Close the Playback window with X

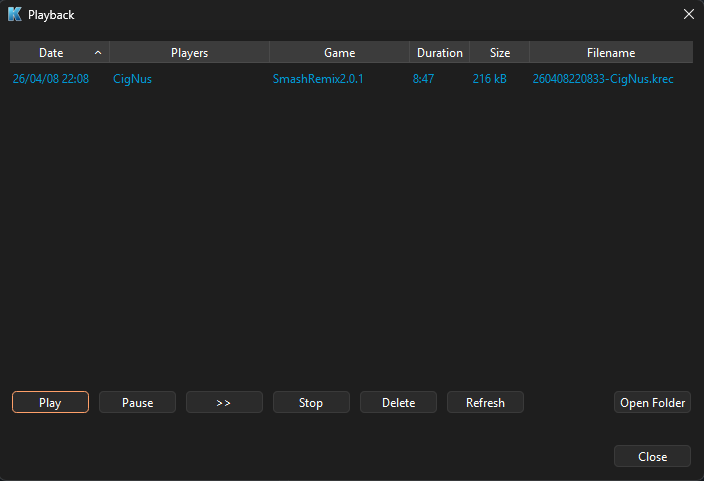coord(689,14)
